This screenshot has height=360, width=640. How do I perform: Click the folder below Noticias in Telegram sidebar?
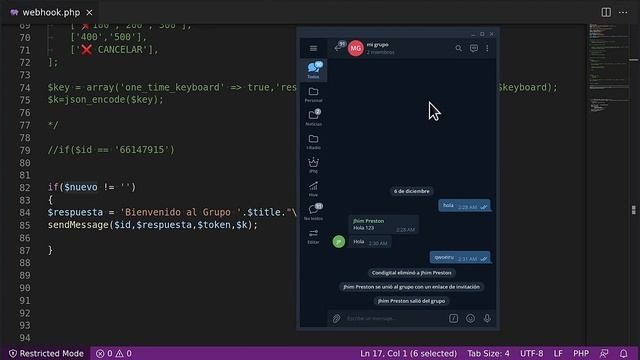[313, 141]
